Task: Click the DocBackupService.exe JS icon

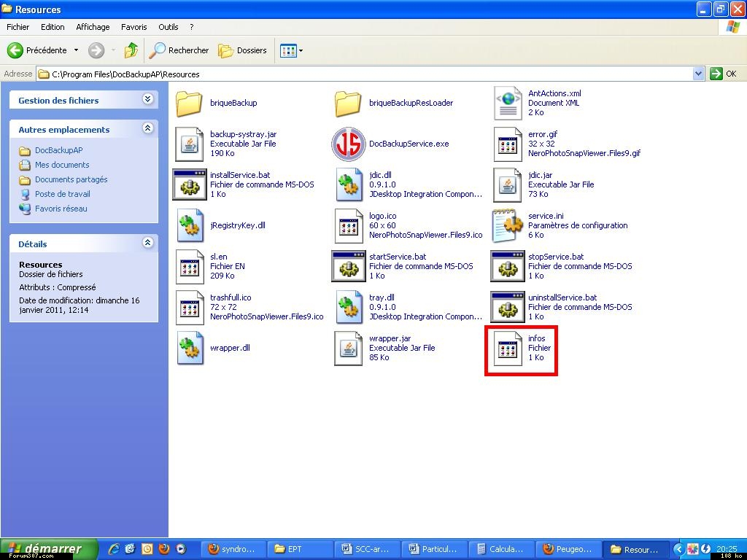Action: (348, 144)
